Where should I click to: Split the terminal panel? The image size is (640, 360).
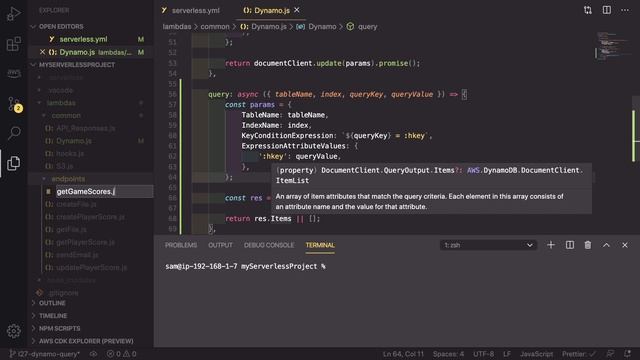point(570,245)
